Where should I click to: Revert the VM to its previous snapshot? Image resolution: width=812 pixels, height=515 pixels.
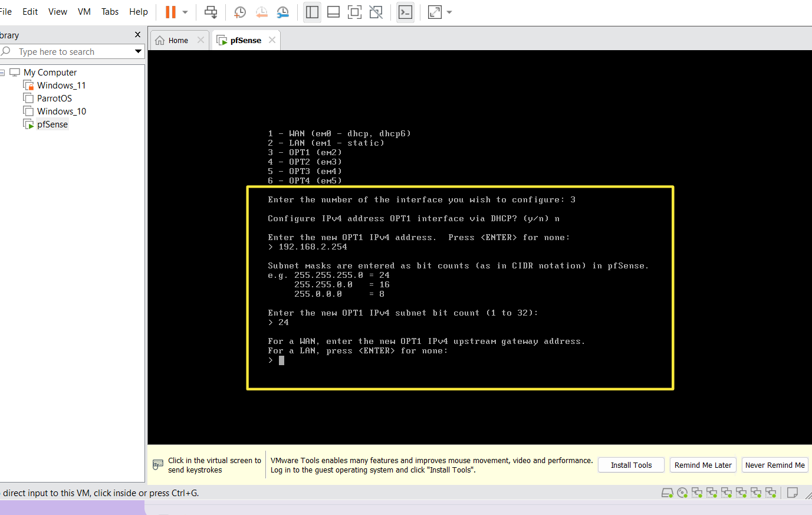pyautogui.click(x=262, y=12)
